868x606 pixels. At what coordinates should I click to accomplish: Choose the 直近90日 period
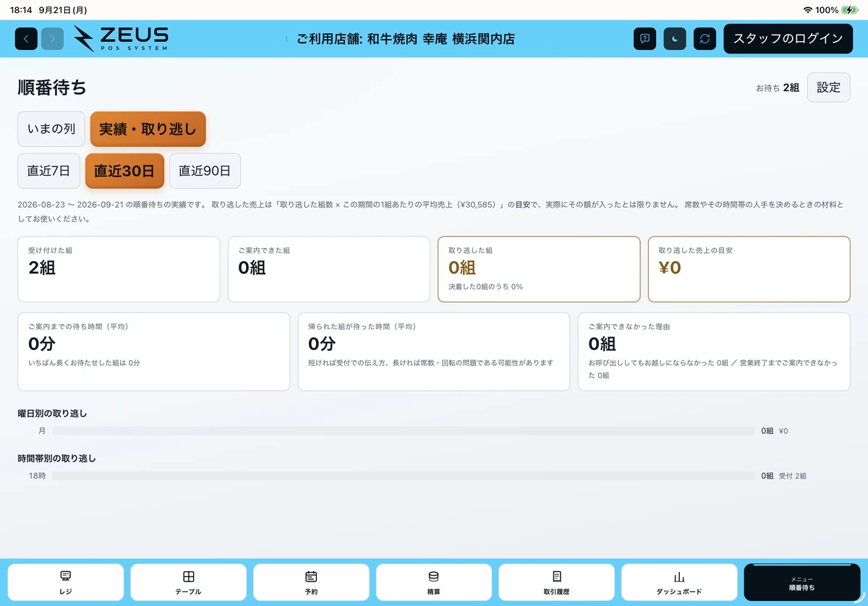click(x=205, y=171)
